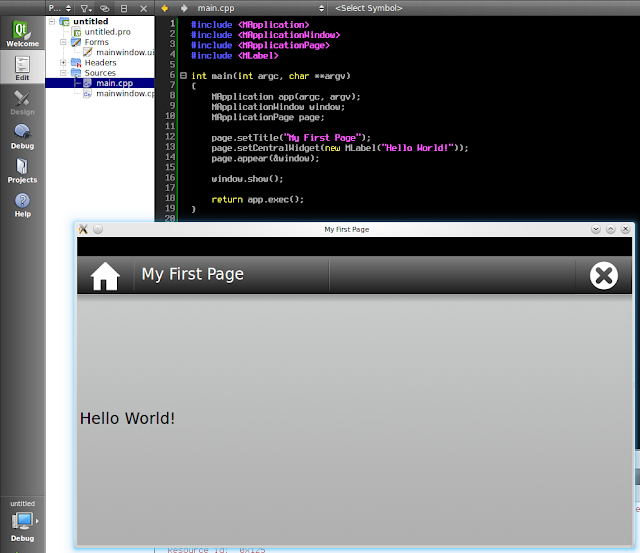The height and width of the screenshot is (553, 640).
Task: Close the project side panel
Action: (x=144, y=8)
